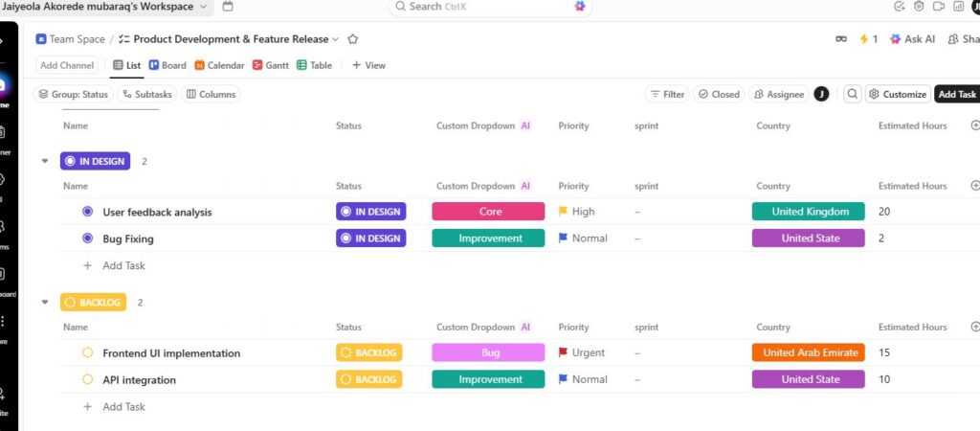Switch to the List view tab
This screenshot has width=980, height=431.
click(127, 65)
